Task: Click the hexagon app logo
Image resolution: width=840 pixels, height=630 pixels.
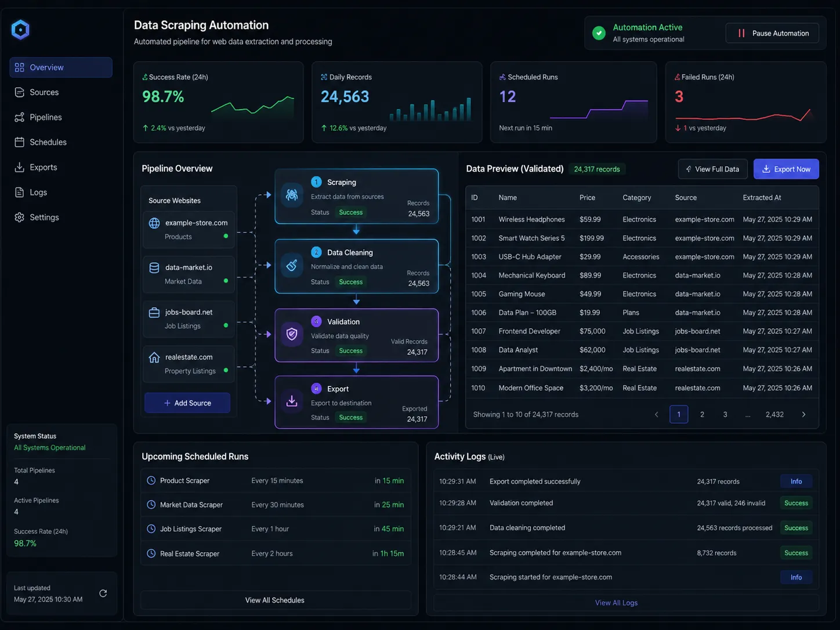Action: click(x=20, y=30)
